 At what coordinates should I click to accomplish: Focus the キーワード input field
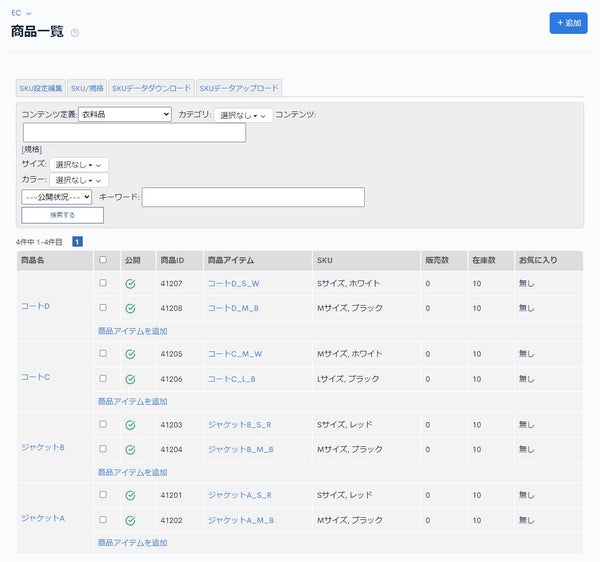253,197
